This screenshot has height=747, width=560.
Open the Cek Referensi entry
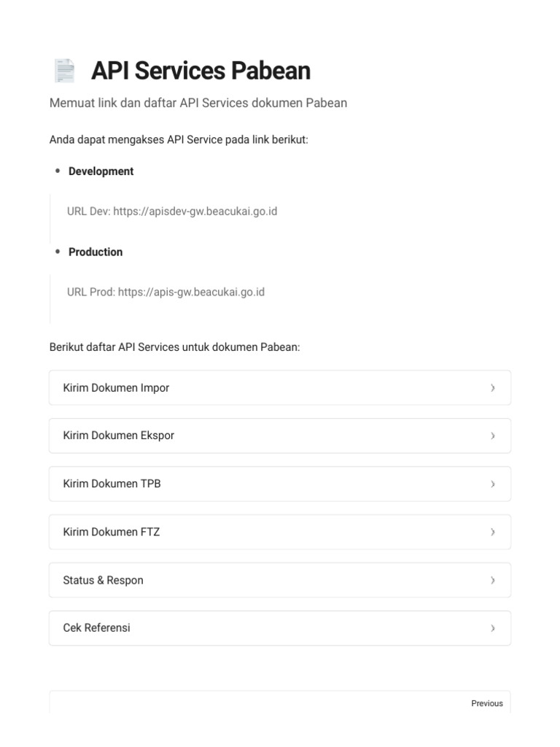(x=97, y=628)
